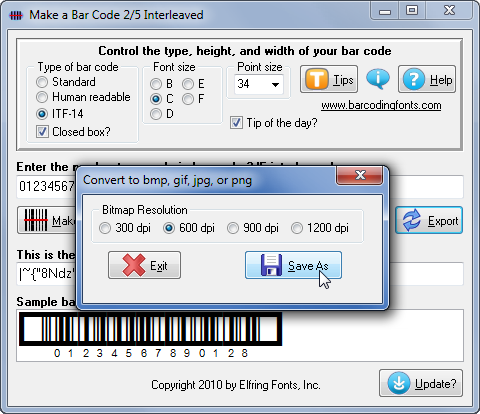Select 300 dpi bitmap resolution

(x=125, y=228)
